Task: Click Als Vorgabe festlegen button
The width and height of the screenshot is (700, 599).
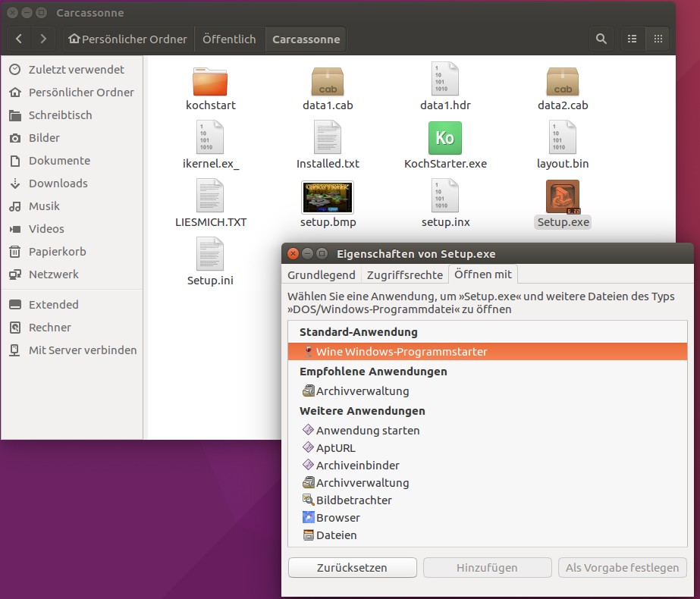Action: [623, 567]
